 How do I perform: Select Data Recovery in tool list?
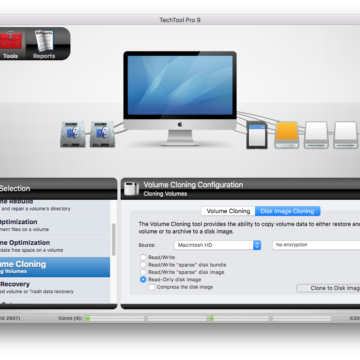[x=55, y=287]
